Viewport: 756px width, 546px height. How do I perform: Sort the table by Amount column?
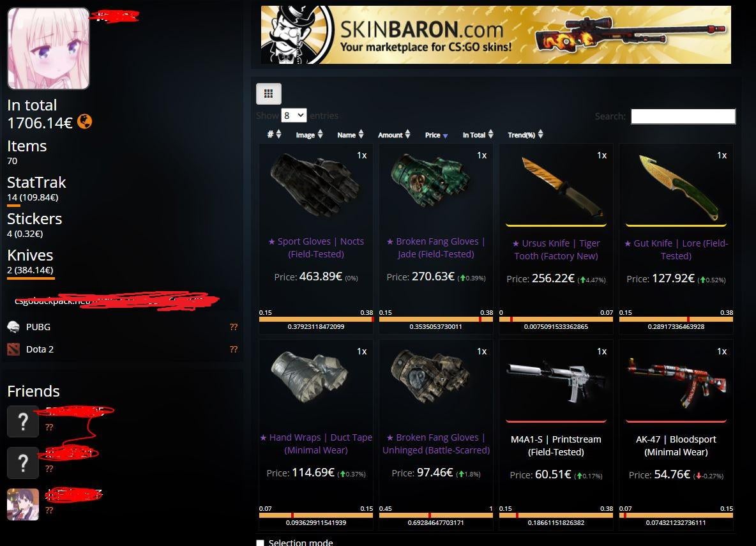coord(394,135)
